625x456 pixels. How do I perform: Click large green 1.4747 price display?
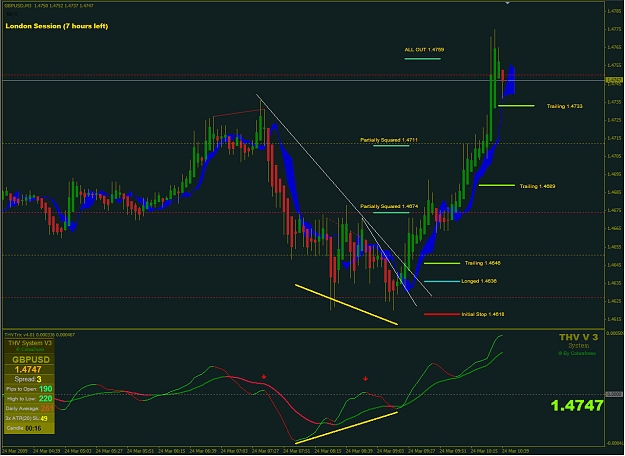click(577, 405)
